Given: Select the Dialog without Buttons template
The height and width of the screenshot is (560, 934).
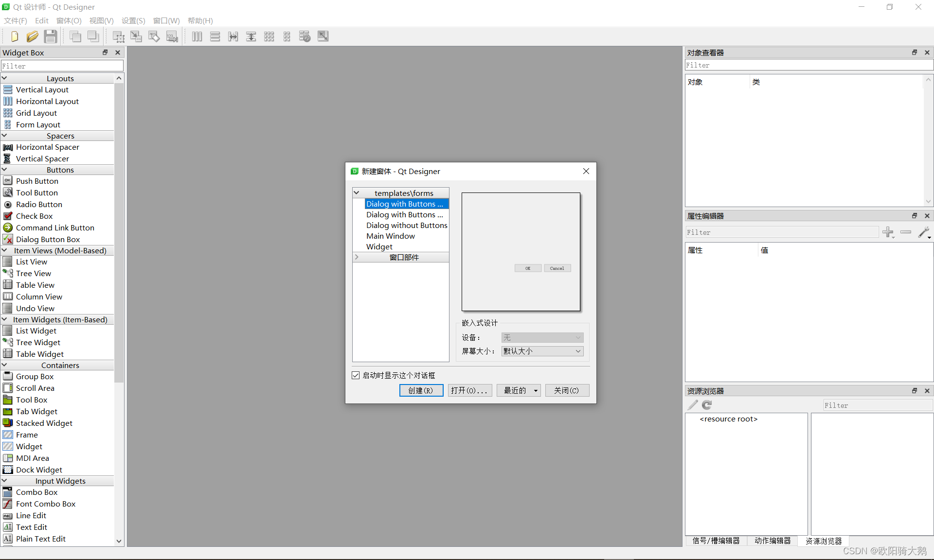Looking at the screenshot, I should click(406, 225).
